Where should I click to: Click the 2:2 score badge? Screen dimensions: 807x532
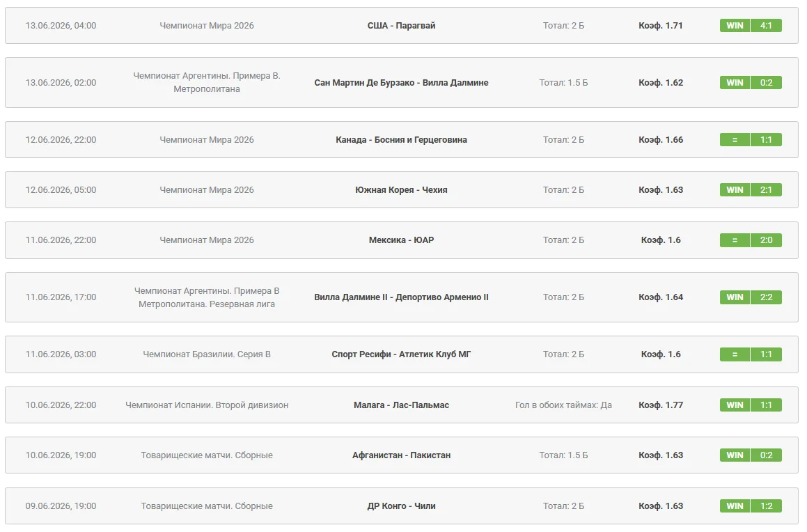tap(766, 297)
